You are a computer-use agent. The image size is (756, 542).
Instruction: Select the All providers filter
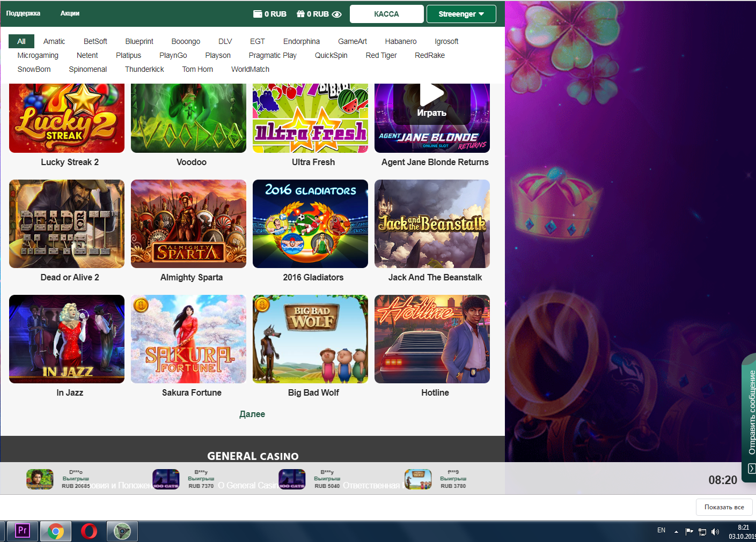coord(21,41)
